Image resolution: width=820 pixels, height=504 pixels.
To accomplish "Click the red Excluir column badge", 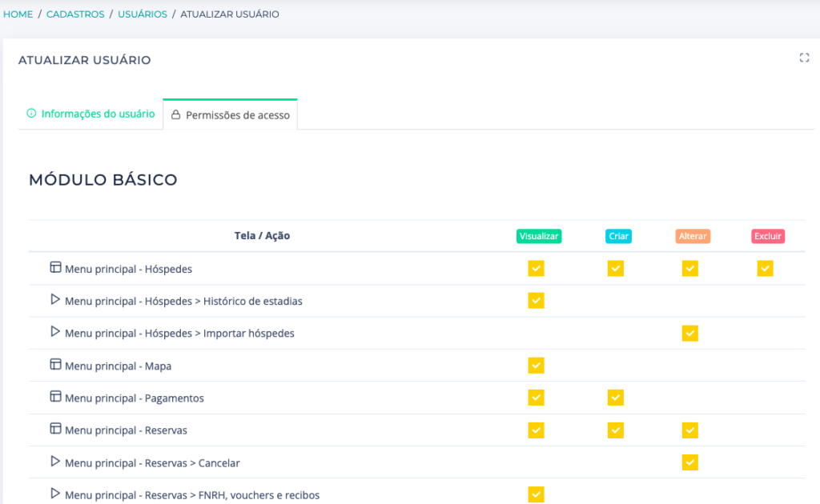I will point(768,236).
